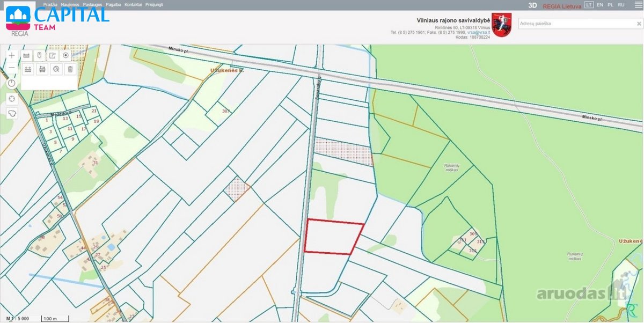This screenshot has height=323, width=644.
Task: Locate my position crosshair button
Action: point(12,99)
